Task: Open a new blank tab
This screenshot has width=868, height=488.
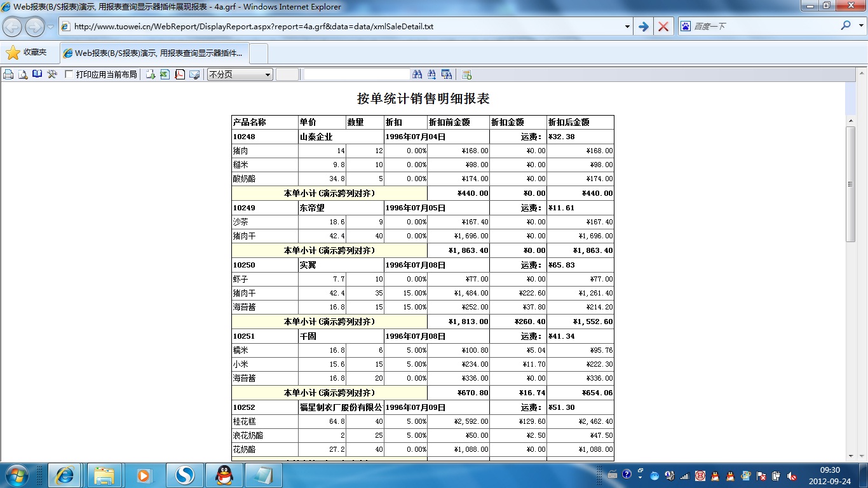Action: 259,53
